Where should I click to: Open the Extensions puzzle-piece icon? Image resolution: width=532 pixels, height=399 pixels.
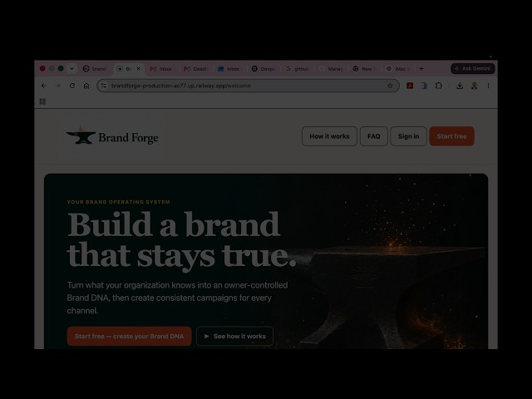point(439,86)
